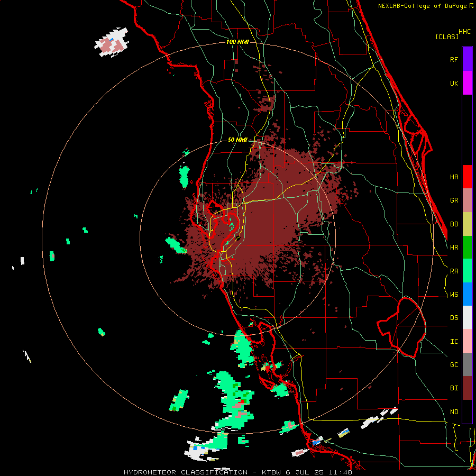Click the purple RF color swatch
476x476 pixels.
pyautogui.click(x=467, y=59)
